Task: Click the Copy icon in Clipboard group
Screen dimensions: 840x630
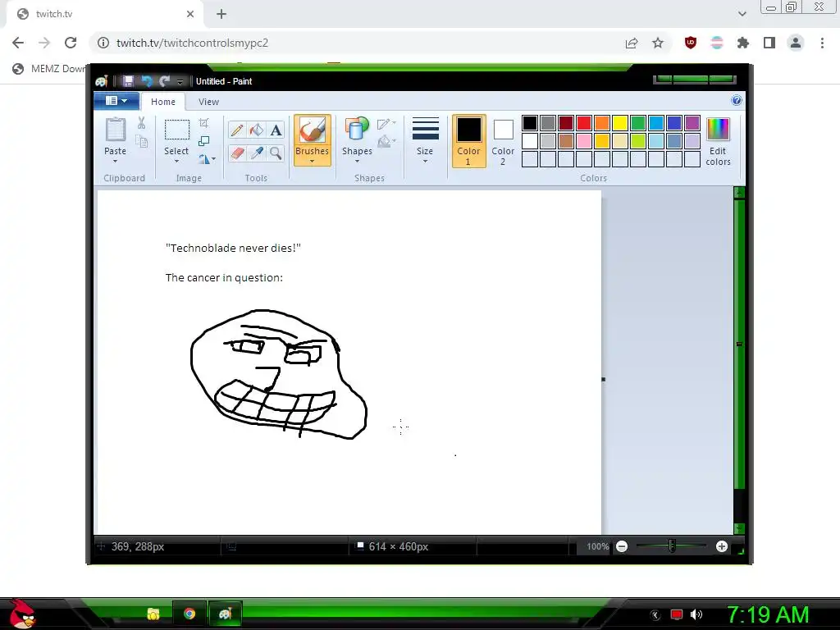Action: (141, 141)
